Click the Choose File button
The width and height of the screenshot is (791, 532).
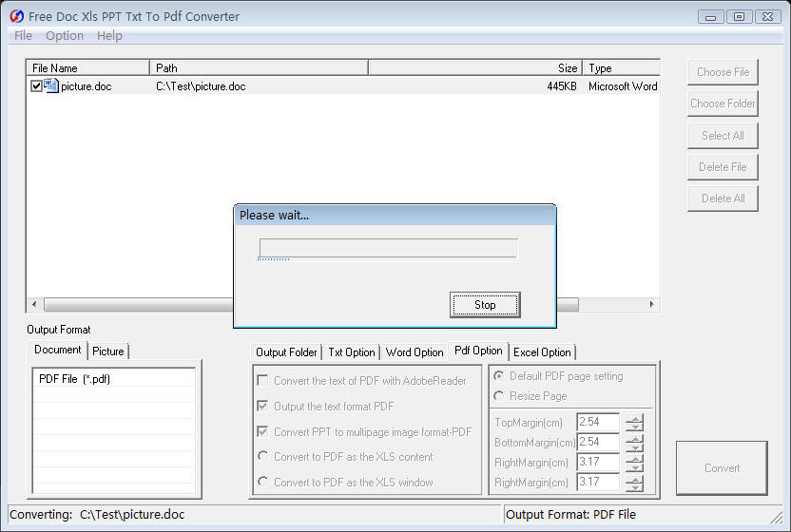coord(723,72)
